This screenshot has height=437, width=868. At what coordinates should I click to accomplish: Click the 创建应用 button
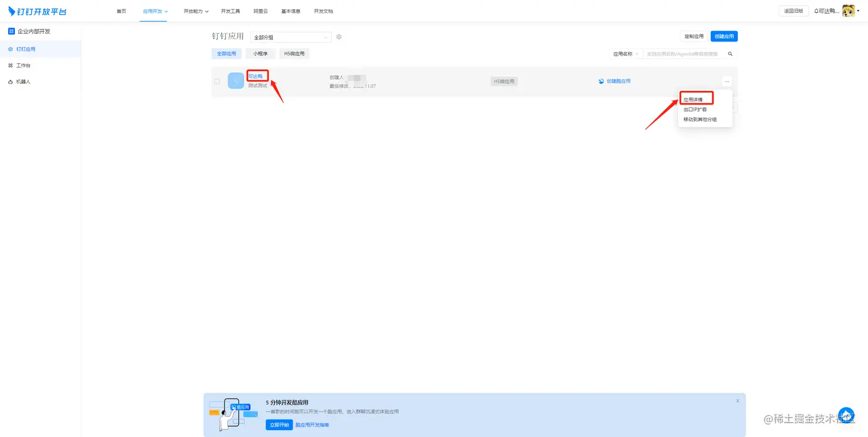tap(724, 36)
